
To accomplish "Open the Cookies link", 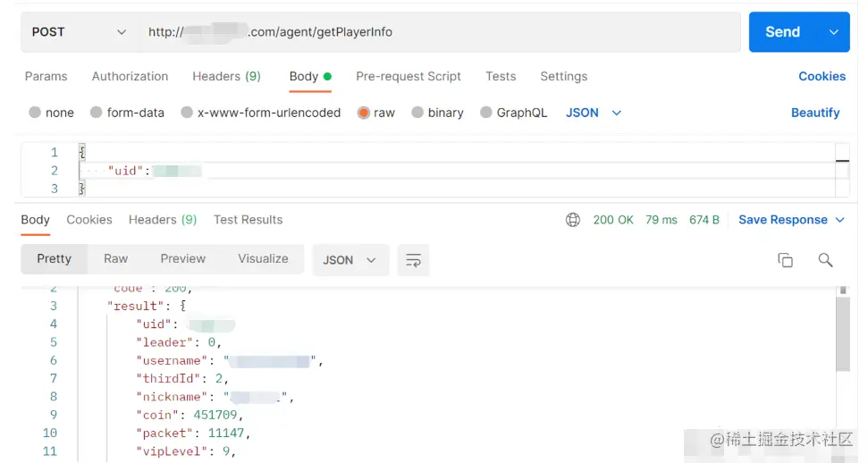I will pyautogui.click(x=822, y=77).
